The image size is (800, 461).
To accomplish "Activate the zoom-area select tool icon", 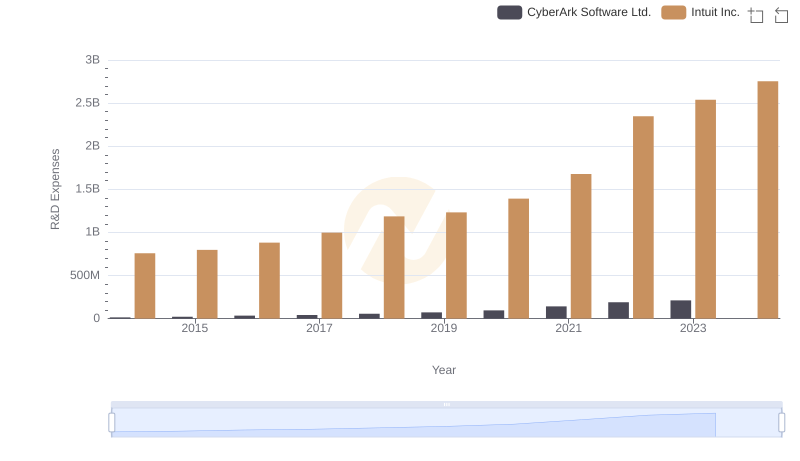I will [x=756, y=15].
